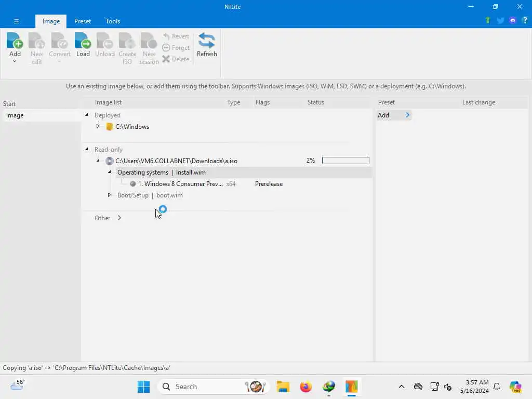This screenshot has width=532, height=399.
Task: Click the x64 type label
Action: [231, 184]
